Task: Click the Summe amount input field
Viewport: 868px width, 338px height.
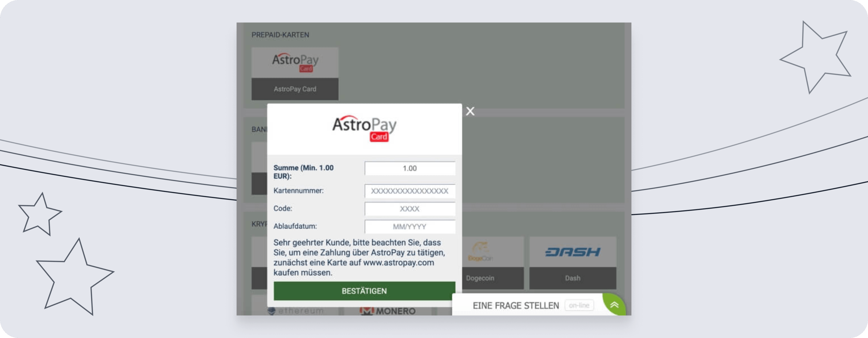Action: [x=410, y=168]
